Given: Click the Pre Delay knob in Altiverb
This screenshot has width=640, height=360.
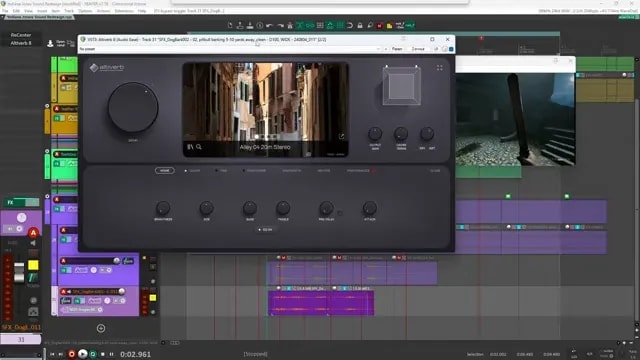Looking at the screenshot, I should pos(326,209).
